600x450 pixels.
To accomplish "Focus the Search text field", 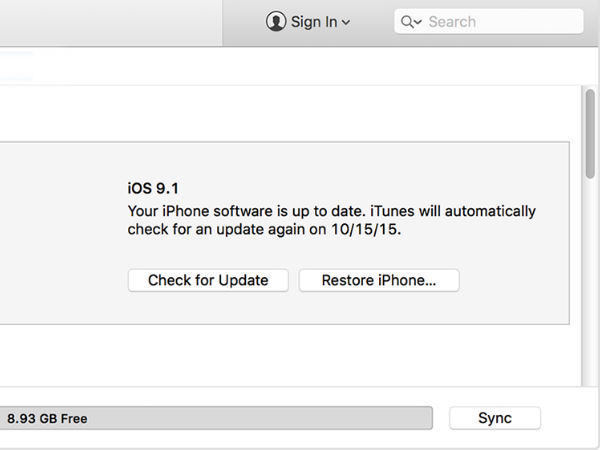I will pyautogui.click(x=500, y=22).
